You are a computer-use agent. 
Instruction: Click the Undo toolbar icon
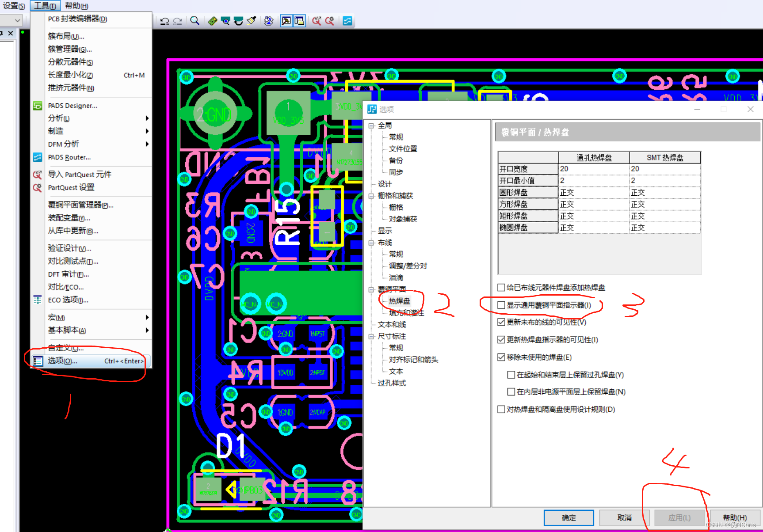[165, 21]
